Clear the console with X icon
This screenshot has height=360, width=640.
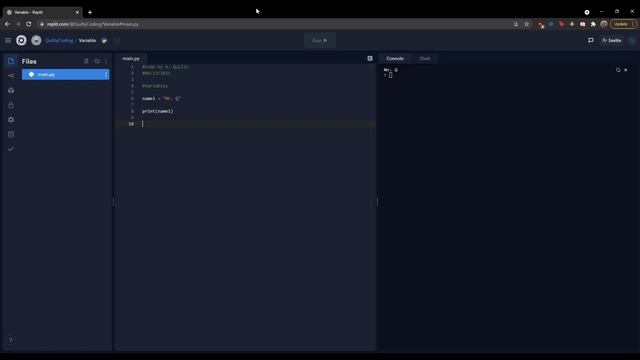tap(626, 70)
